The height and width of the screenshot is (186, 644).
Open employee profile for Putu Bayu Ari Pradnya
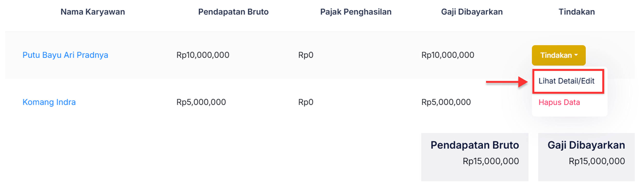tap(65, 55)
